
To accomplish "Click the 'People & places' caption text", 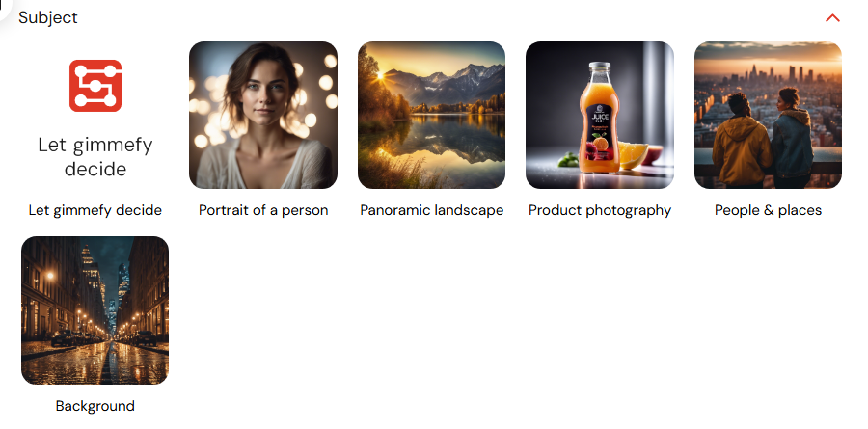I will [x=768, y=210].
